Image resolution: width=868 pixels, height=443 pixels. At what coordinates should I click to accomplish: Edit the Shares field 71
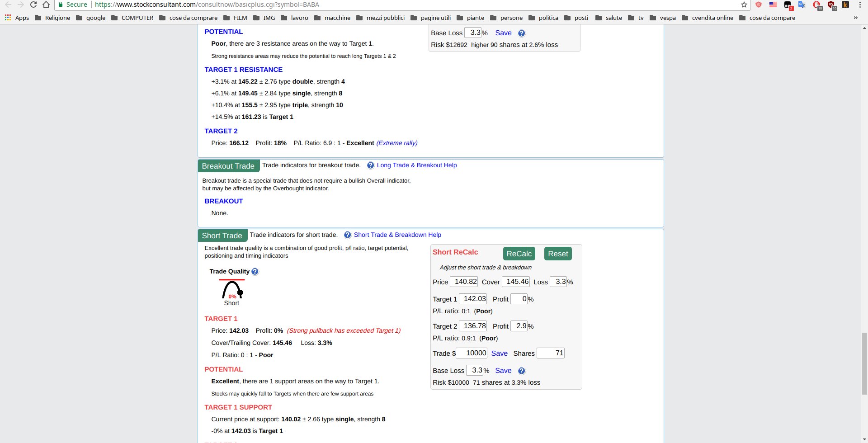(551, 353)
